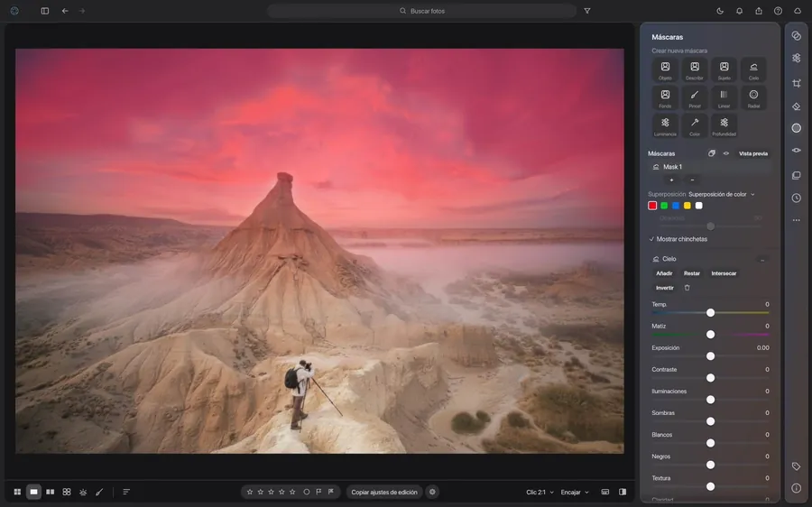This screenshot has height=507, width=812.
Task: Click Intersecar mask button
Action: point(724,273)
